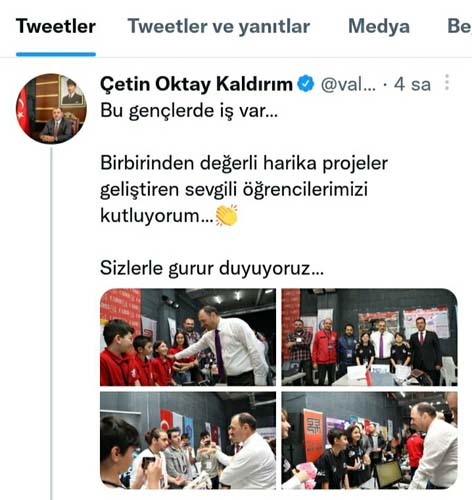The width and height of the screenshot is (472, 500).
Task: Click the @val... username handle
Action: (x=348, y=84)
